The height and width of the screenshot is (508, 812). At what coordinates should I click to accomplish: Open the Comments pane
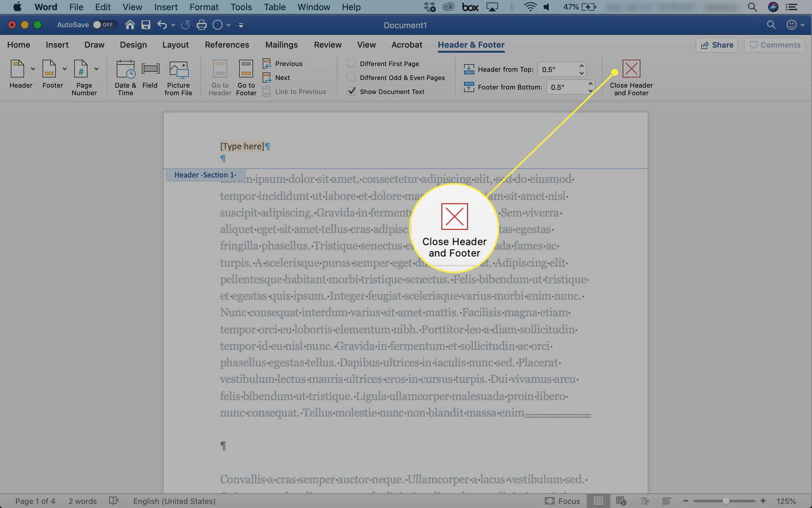[x=775, y=45]
